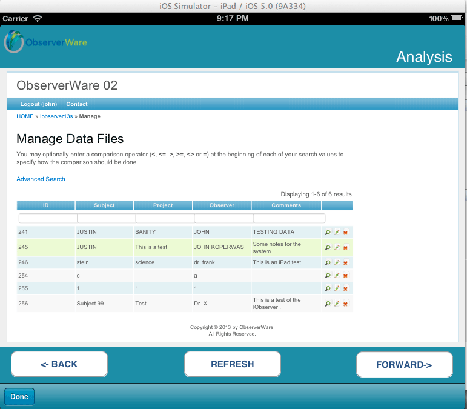Edit the Subject 99 data file
The image size is (467, 409).
point(337,304)
